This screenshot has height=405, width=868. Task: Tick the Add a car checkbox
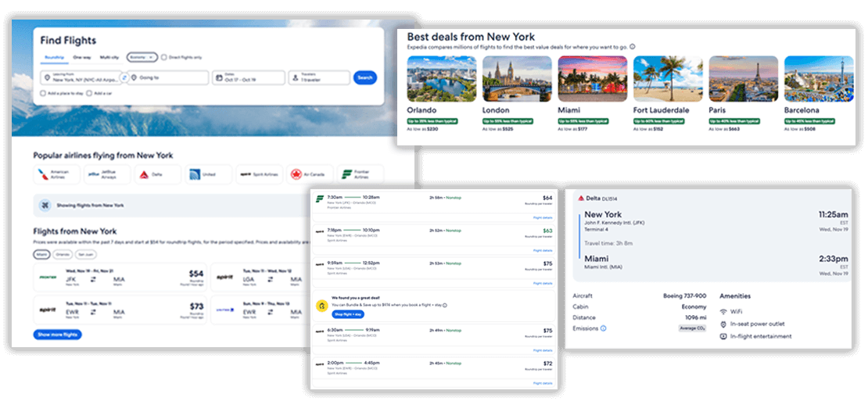pyautogui.click(x=88, y=93)
